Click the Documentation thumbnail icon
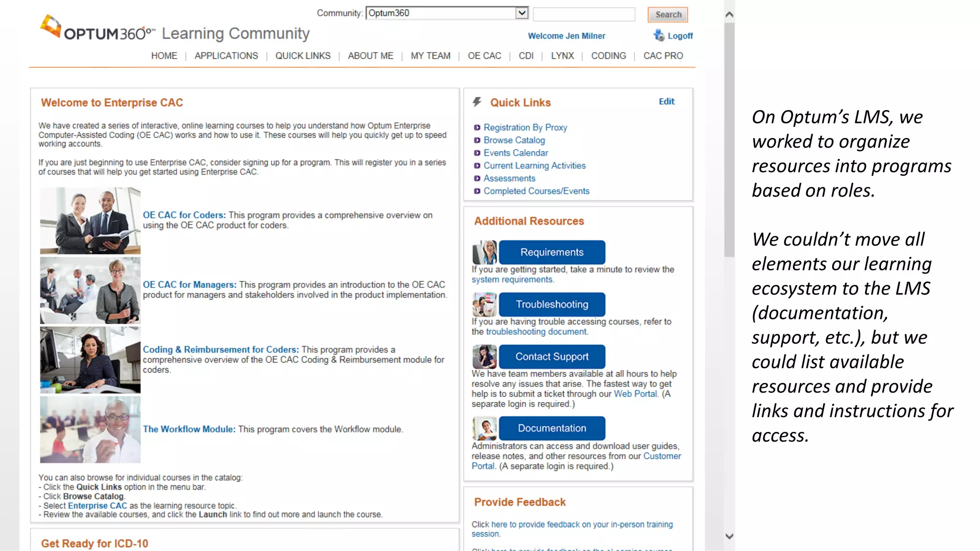The height and width of the screenshot is (551, 980). coord(485,428)
